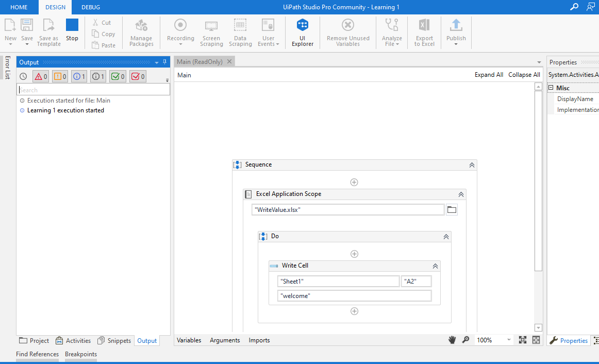
Task: Click the Paste button
Action: [103, 45]
